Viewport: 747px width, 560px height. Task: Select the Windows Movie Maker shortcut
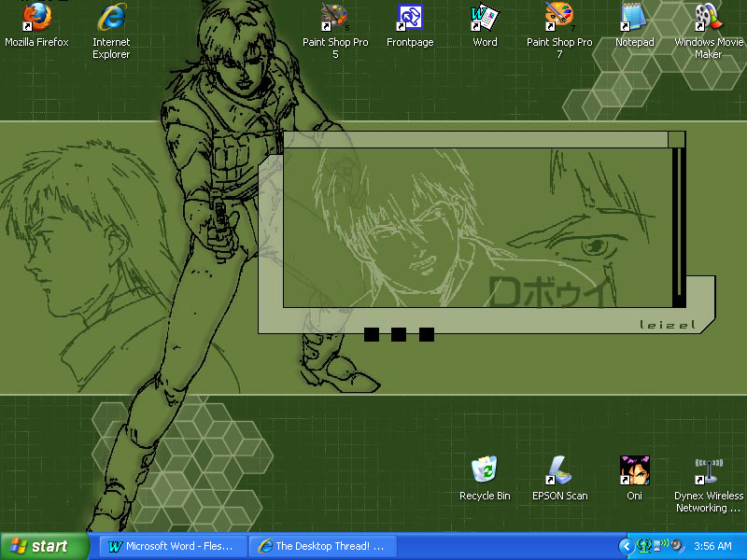click(x=709, y=31)
